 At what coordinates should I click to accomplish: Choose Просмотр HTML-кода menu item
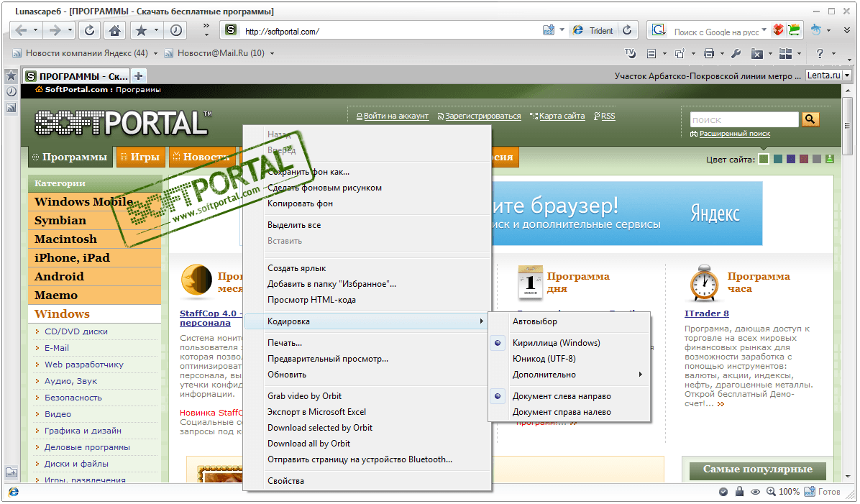367,300
